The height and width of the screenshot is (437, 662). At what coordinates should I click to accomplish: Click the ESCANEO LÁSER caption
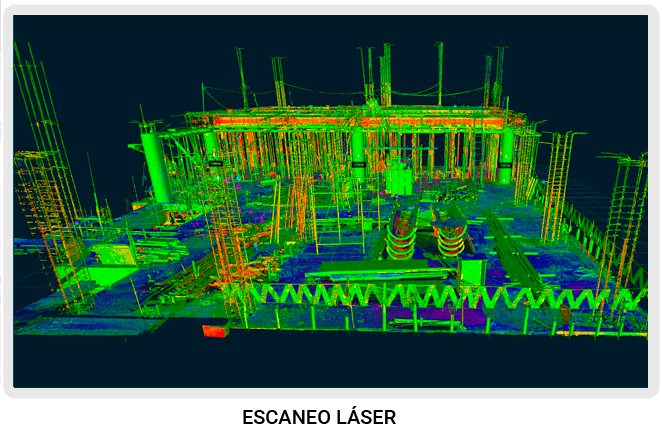[319, 417]
